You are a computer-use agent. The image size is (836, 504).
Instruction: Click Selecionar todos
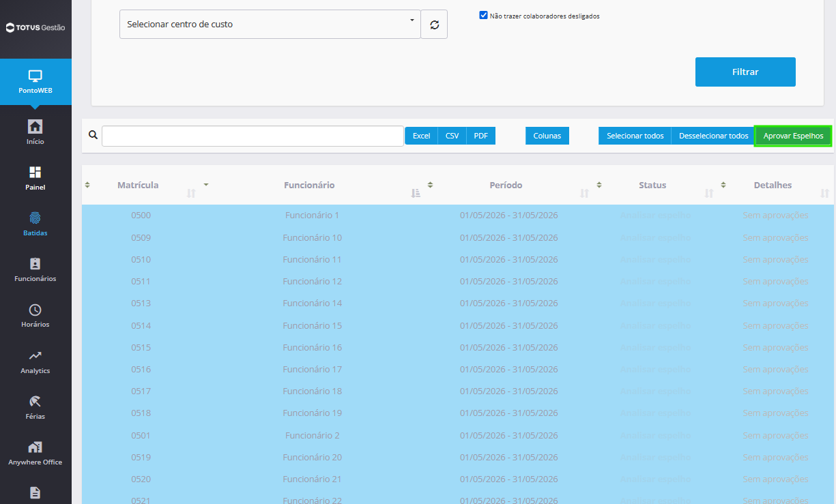[635, 136]
